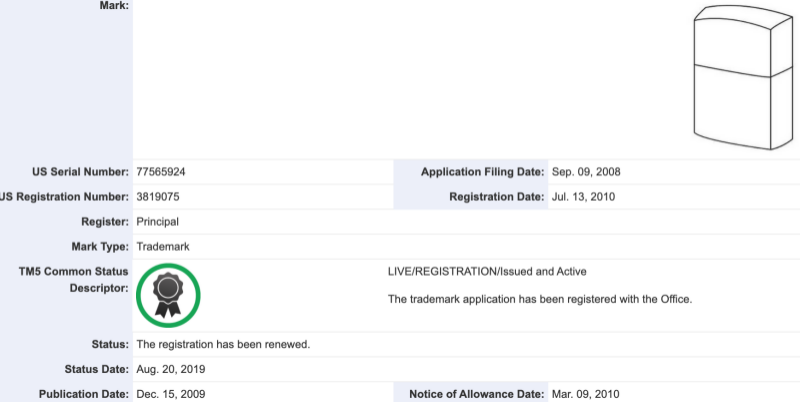Click the 'Application Filing Date:' label

point(483,172)
